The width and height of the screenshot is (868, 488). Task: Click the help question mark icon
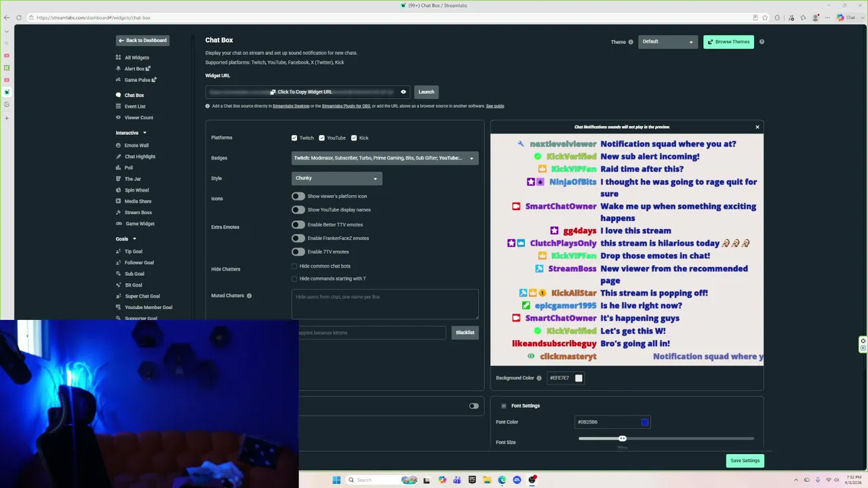click(x=762, y=42)
